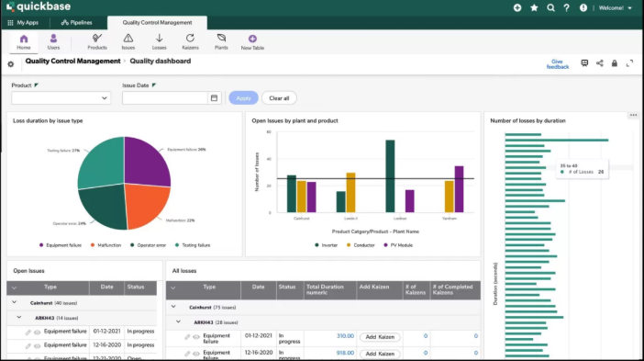Click the search magnifier in top bar
The height and width of the screenshot is (361, 644).
tap(550, 8)
